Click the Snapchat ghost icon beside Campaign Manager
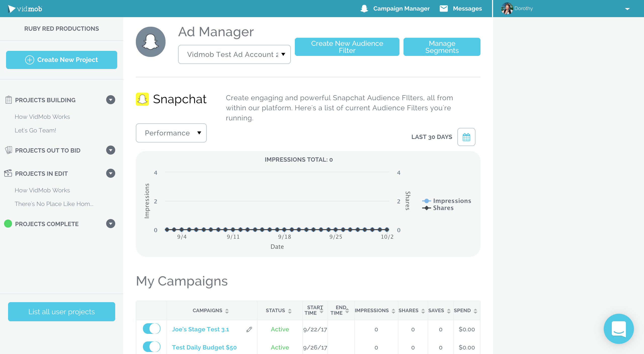Image resolution: width=644 pixels, height=354 pixels. pos(364,9)
